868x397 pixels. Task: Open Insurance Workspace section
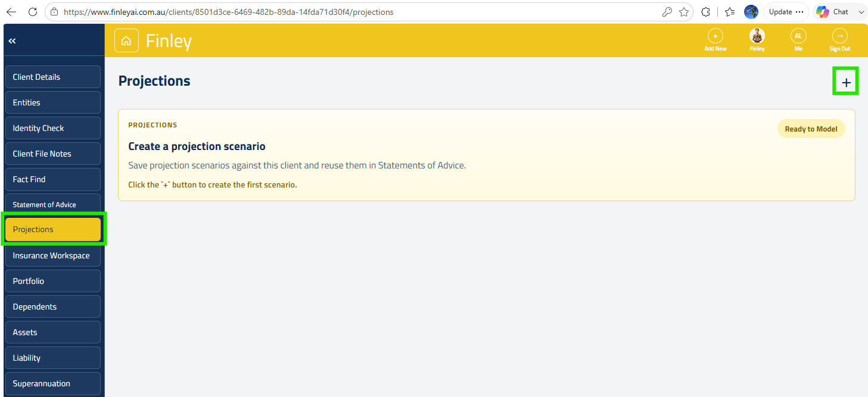tap(52, 255)
